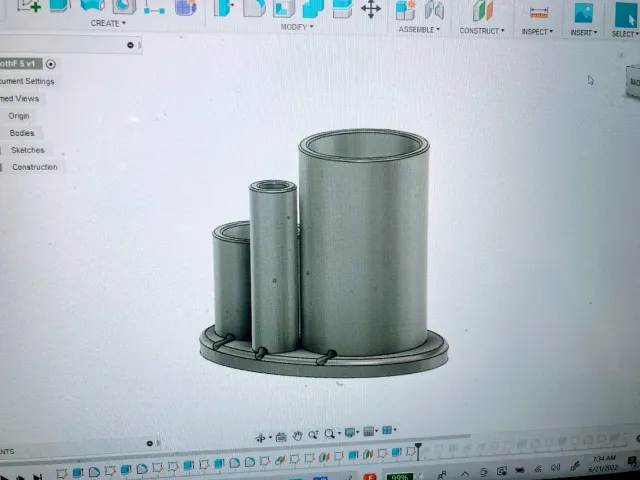Open the INSERT dropdown menu
640x480 pixels.
pyautogui.click(x=584, y=33)
